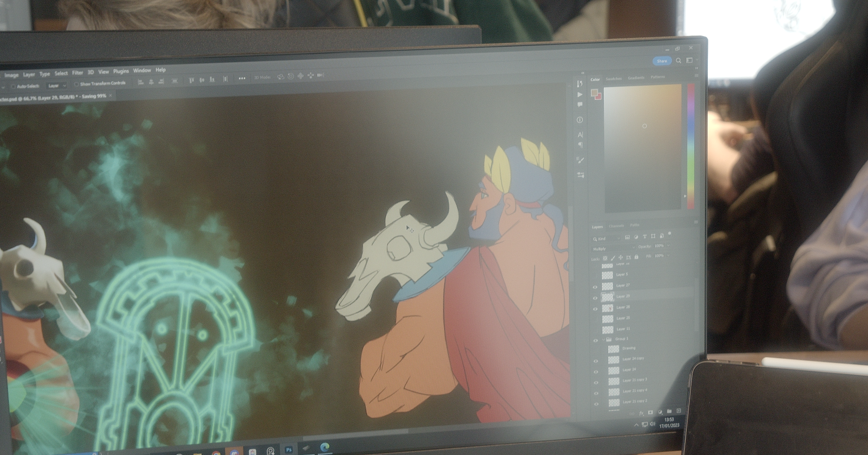Click the blue Share button
The width and height of the screenshot is (868, 455).
click(662, 61)
